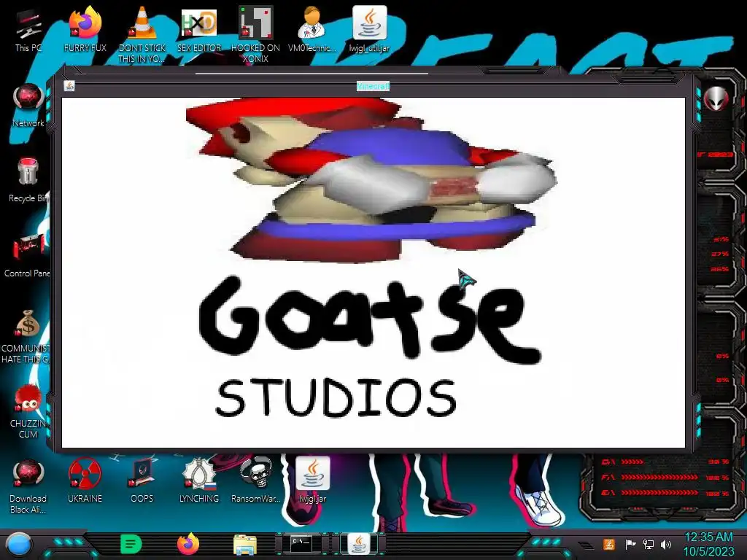Screen dimensions: 747x560
Task: Show hidden tray icons
Action: pyautogui.click(x=586, y=545)
